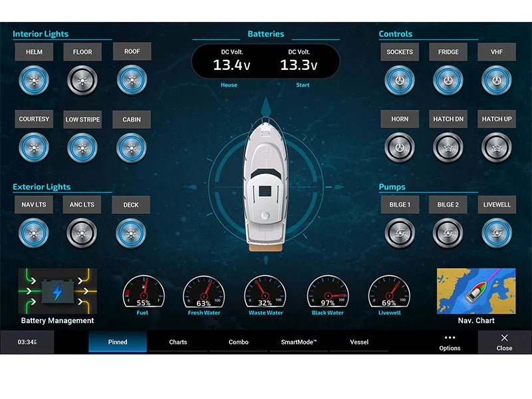Open the Options menu
The height and width of the screenshot is (399, 532).
pyautogui.click(x=450, y=342)
